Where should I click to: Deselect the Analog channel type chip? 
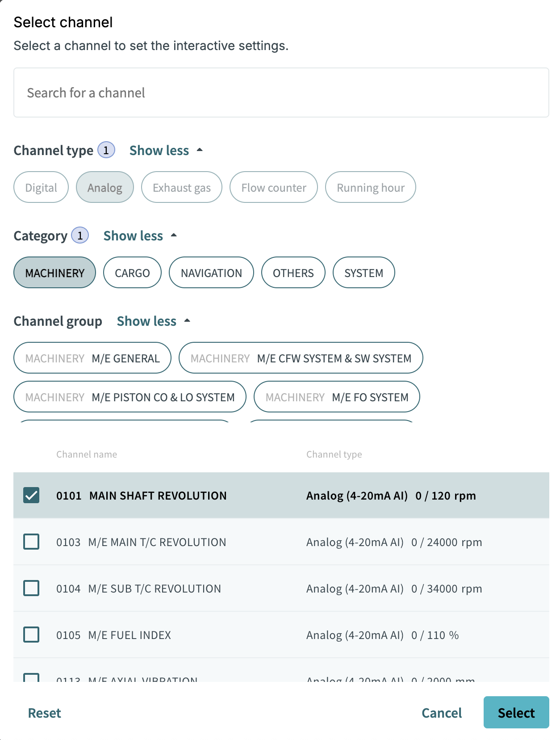(x=105, y=187)
